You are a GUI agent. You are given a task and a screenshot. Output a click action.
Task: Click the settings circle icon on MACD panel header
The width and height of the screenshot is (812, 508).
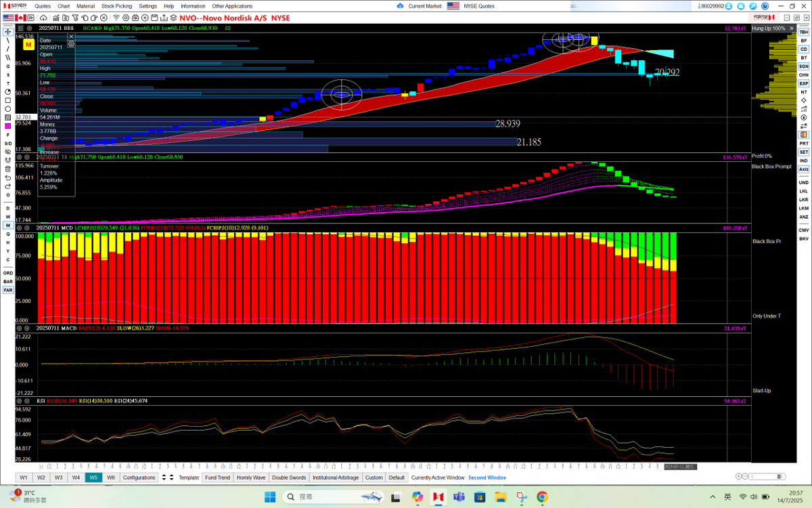pyautogui.click(x=19, y=329)
